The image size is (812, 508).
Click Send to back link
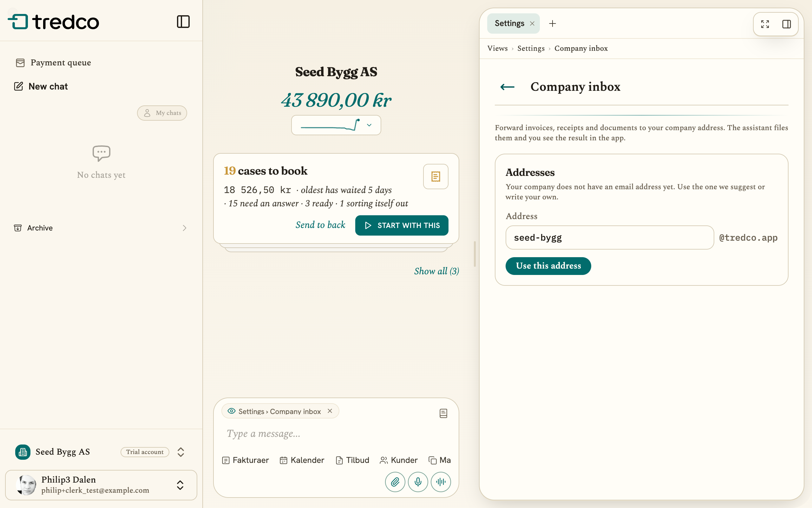(320, 225)
